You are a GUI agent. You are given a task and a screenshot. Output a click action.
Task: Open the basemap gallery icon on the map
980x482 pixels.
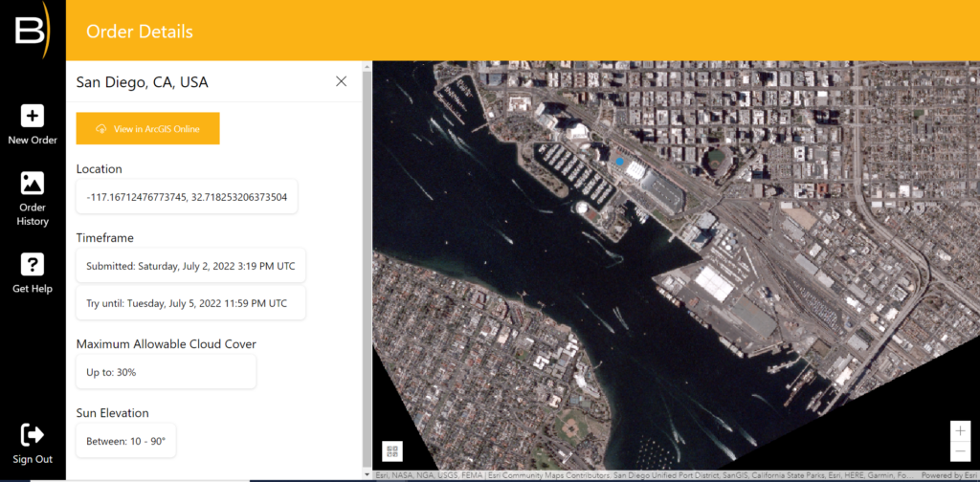point(392,451)
